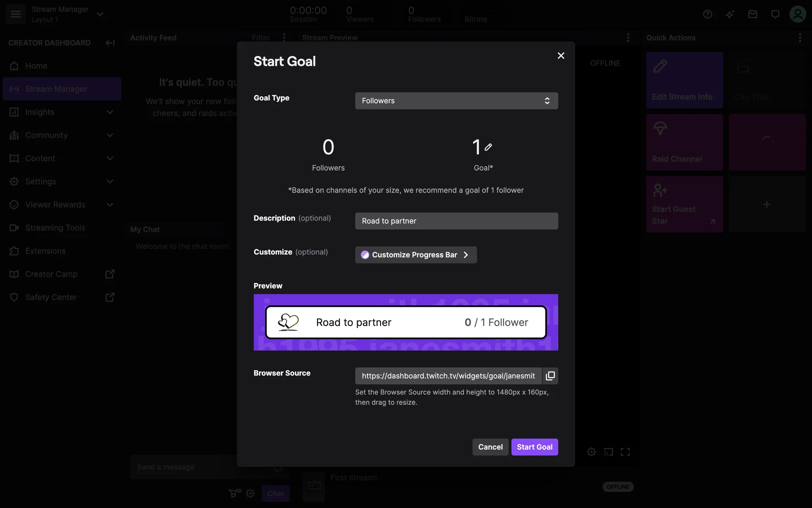
Task: Close the Start Goal dialog
Action: click(561, 56)
